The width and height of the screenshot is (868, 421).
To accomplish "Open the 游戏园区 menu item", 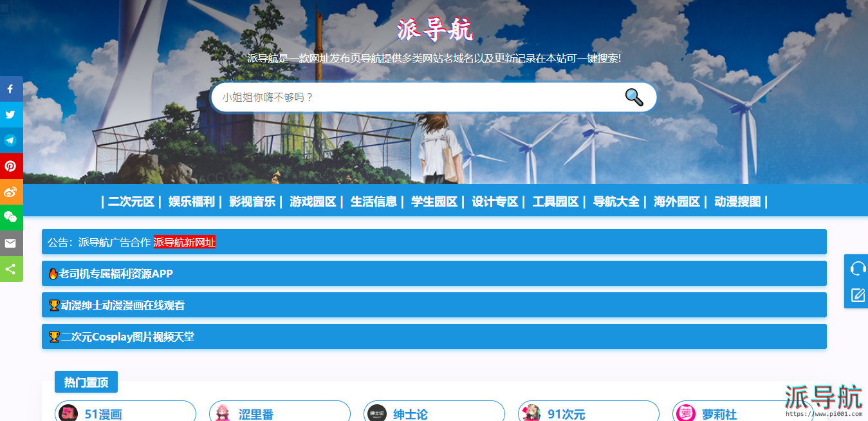I will (x=313, y=201).
